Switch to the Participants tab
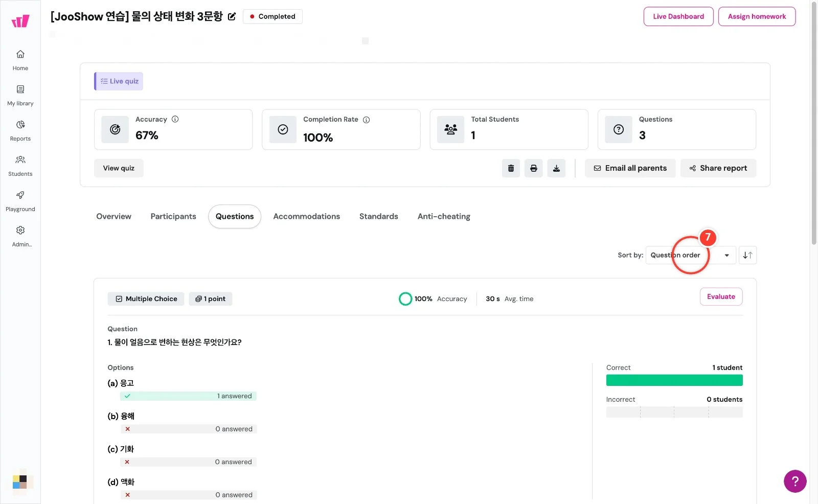Image resolution: width=818 pixels, height=504 pixels. point(173,216)
